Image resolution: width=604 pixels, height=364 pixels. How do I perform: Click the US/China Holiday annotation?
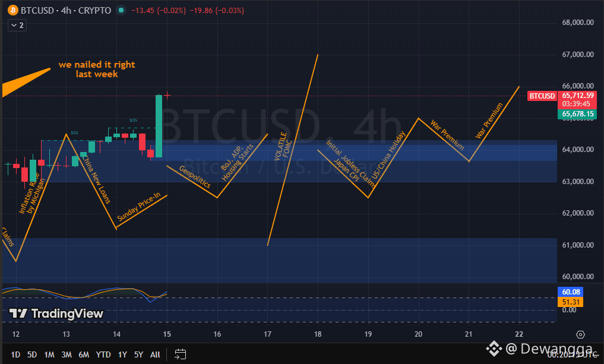389,154
